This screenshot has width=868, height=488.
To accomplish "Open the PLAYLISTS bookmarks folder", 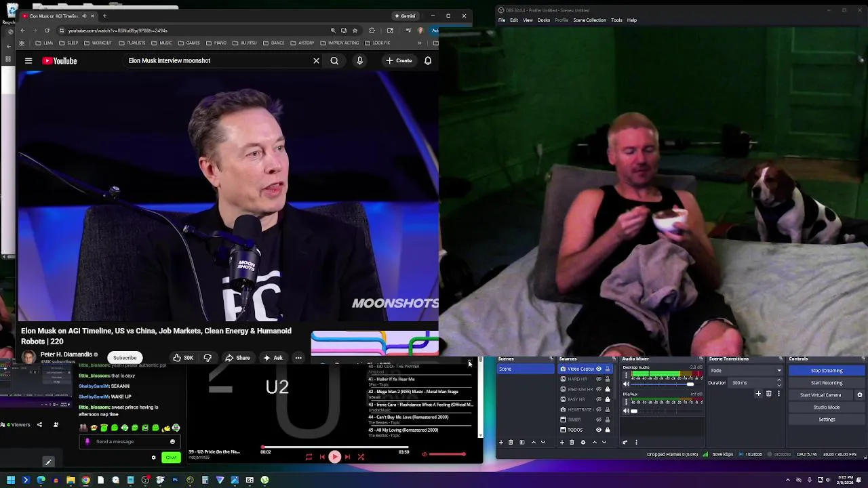I will [132, 43].
